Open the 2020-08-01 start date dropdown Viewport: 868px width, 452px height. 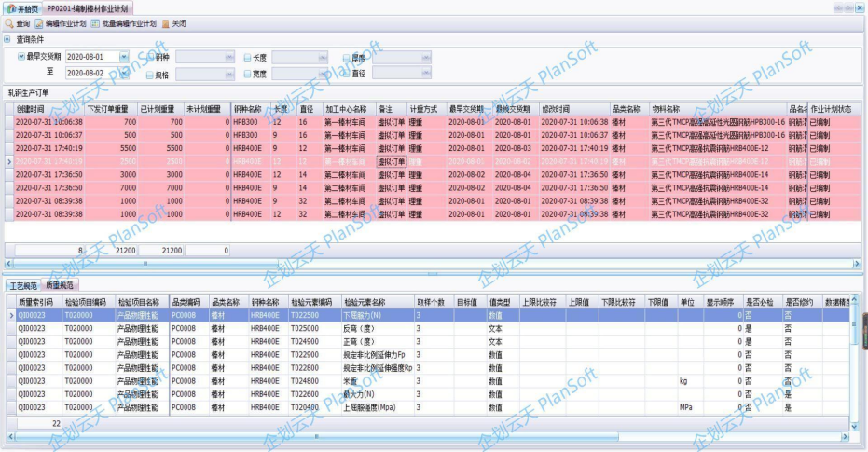click(x=124, y=57)
